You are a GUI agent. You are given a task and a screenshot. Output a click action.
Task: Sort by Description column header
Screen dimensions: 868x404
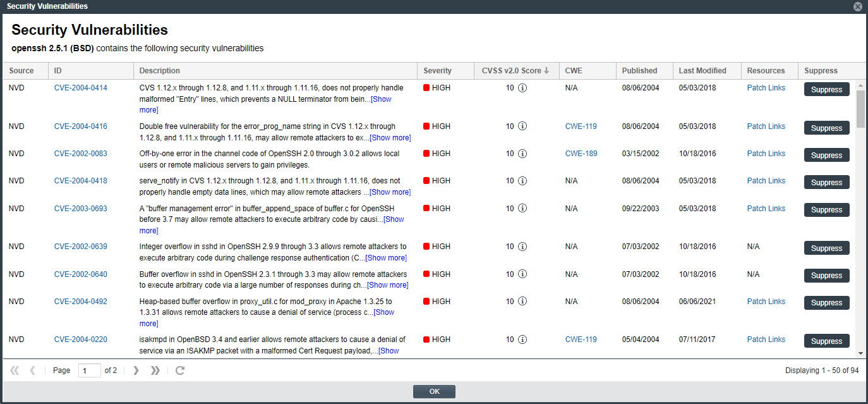275,71
